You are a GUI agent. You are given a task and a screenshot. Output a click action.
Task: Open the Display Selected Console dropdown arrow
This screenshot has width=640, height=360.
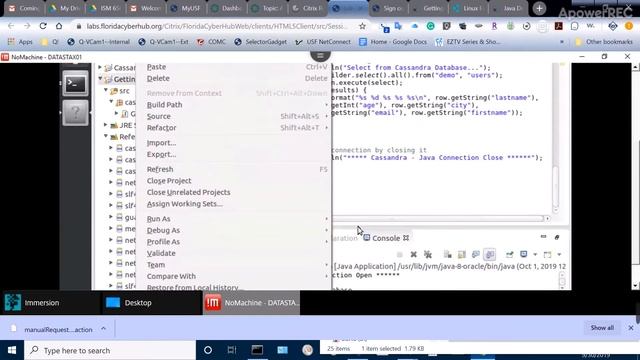click(x=535, y=255)
